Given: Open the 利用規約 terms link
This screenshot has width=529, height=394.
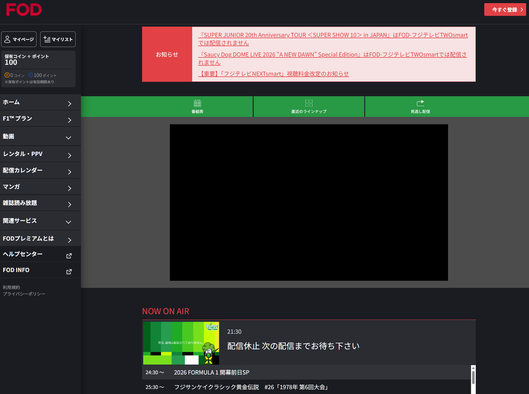Looking at the screenshot, I should pyautogui.click(x=11, y=287).
